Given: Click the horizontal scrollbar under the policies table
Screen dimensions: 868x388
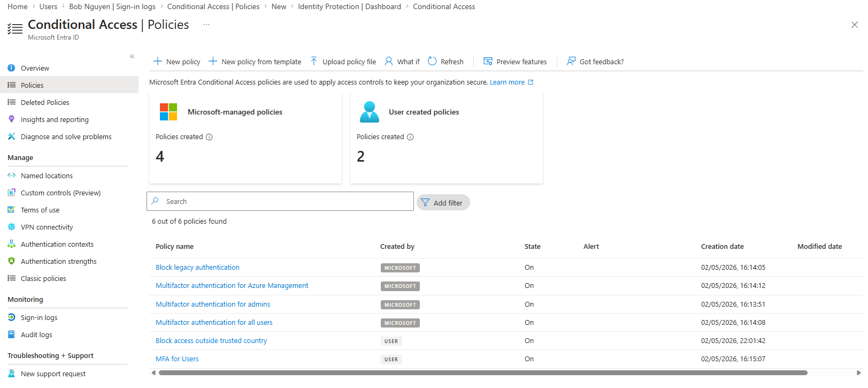Looking at the screenshot, I should tap(483, 372).
